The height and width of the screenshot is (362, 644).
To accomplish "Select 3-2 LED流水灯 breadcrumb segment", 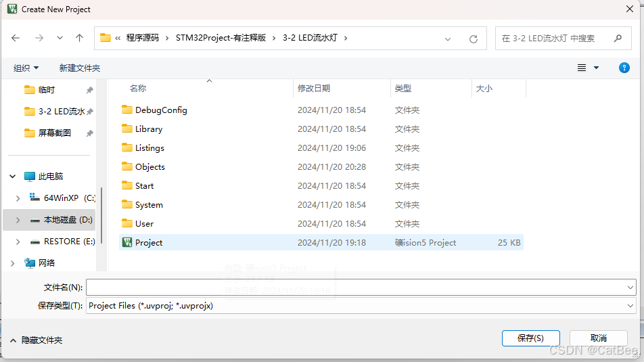I will (310, 38).
